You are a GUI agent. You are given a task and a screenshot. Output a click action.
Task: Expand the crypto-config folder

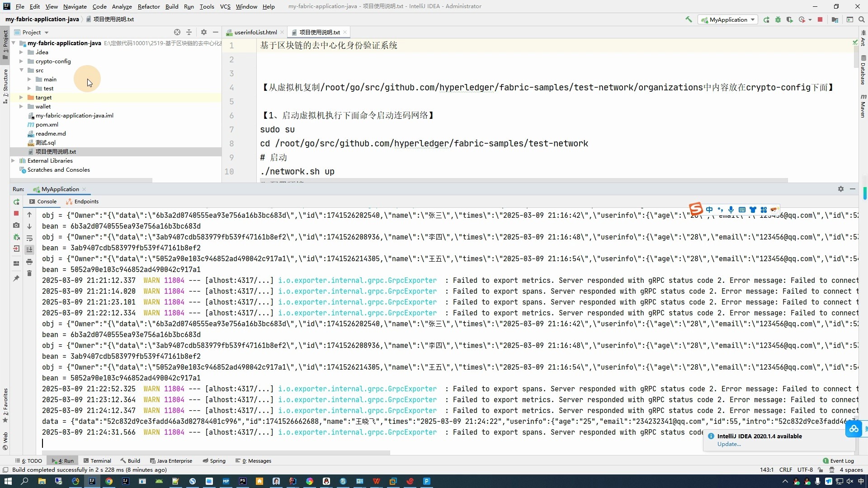[21, 61]
